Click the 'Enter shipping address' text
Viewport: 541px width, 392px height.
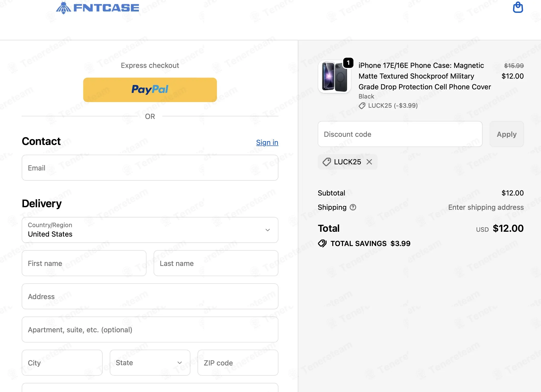pos(486,207)
